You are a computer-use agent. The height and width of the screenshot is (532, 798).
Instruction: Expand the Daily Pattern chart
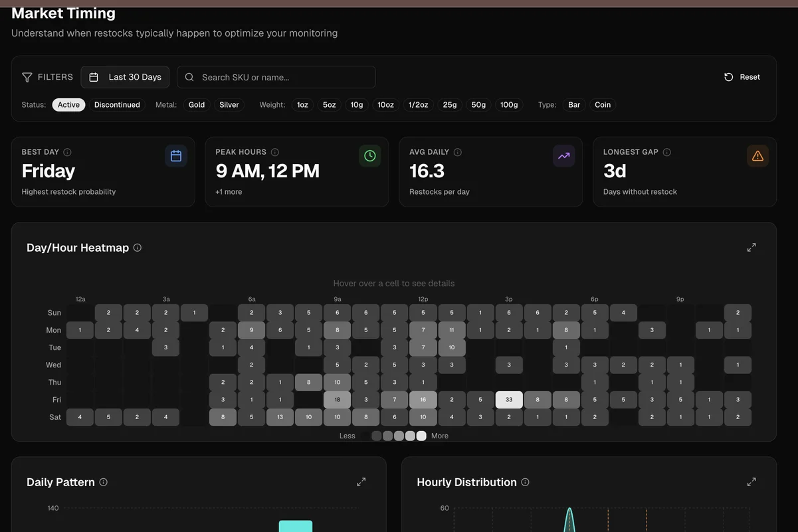[x=361, y=482]
